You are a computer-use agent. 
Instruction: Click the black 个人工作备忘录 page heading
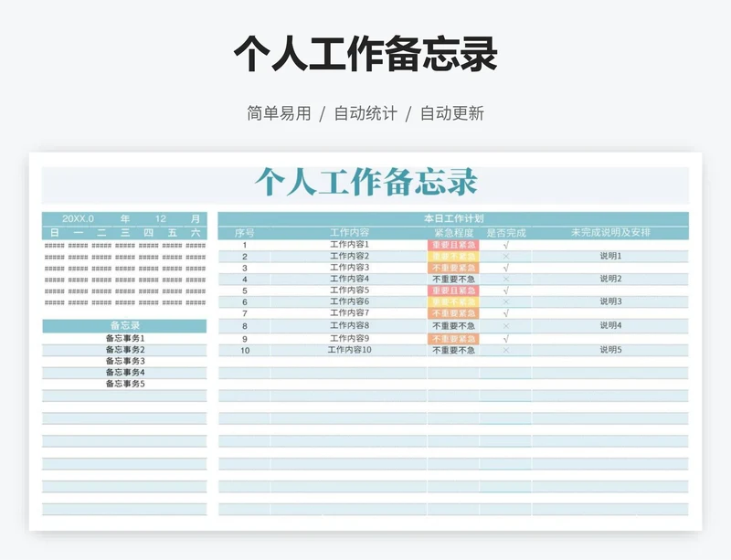coord(365,54)
